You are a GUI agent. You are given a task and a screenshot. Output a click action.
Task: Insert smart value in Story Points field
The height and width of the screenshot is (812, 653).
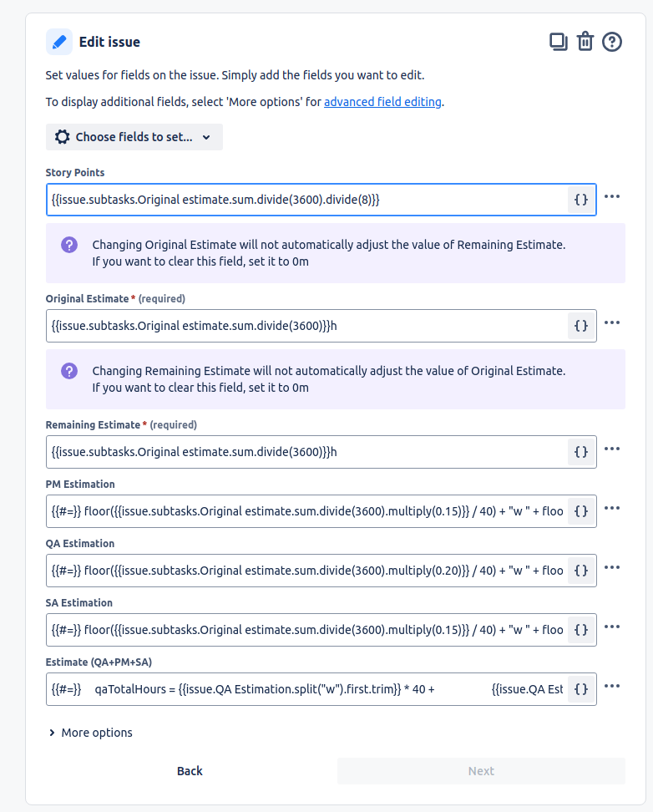(x=580, y=200)
